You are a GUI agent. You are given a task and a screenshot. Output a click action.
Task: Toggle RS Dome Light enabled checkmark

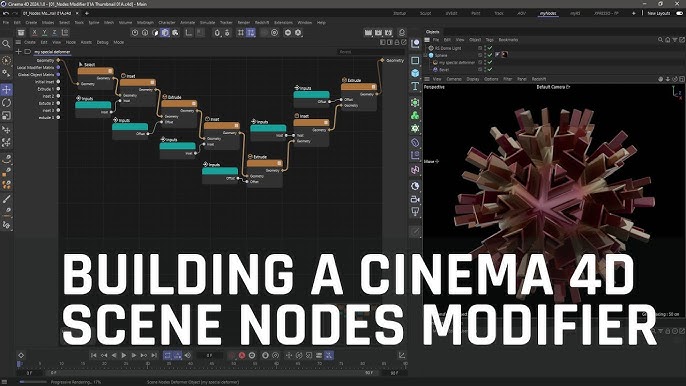490,48
